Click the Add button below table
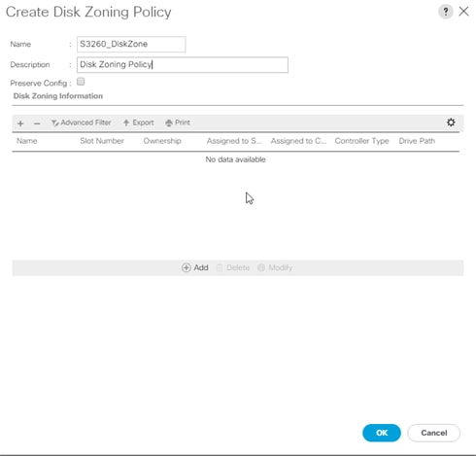The width and height of the screenshot is (476, 456). 195,267
